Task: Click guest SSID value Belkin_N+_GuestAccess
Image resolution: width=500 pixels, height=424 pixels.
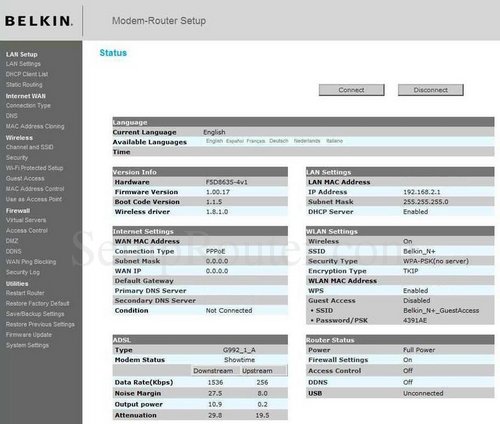Action: (x=441, y=310)
